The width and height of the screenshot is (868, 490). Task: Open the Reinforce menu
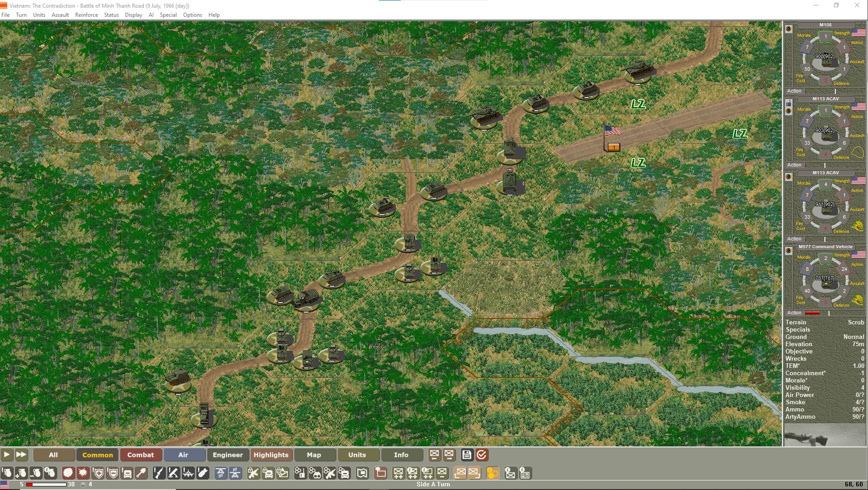click(87, 15)
